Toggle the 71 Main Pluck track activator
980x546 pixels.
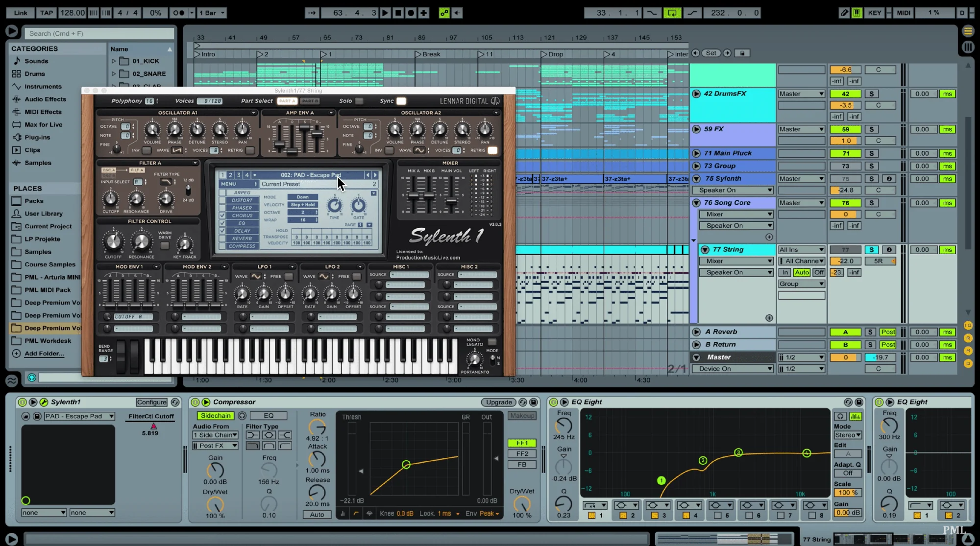pyautogui.click(x=846, y=154)
